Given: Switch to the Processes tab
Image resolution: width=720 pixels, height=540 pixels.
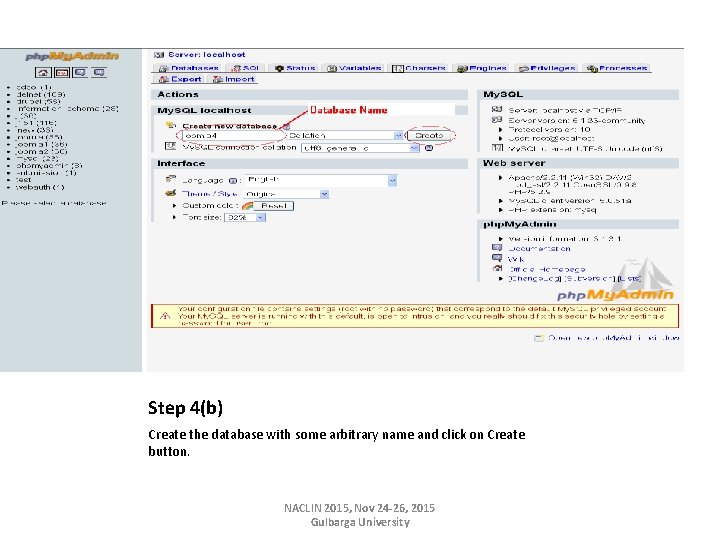Looking at the screenshot, I should click(x=617, y=68).
